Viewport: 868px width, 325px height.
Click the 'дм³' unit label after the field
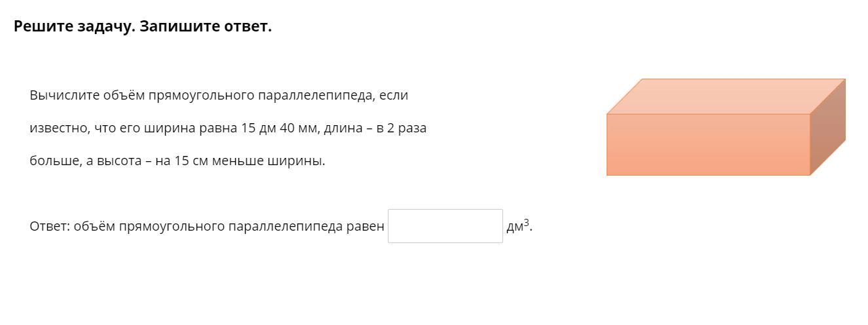click(x=518, y=226)
